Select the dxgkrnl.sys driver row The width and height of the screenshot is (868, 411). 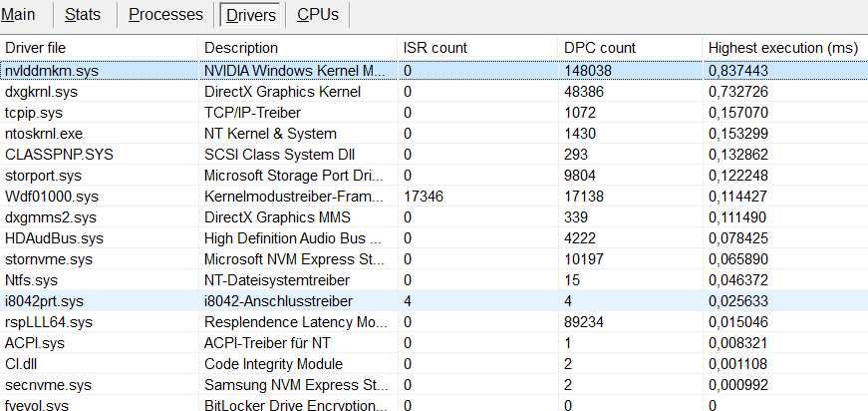pos(434,92)
